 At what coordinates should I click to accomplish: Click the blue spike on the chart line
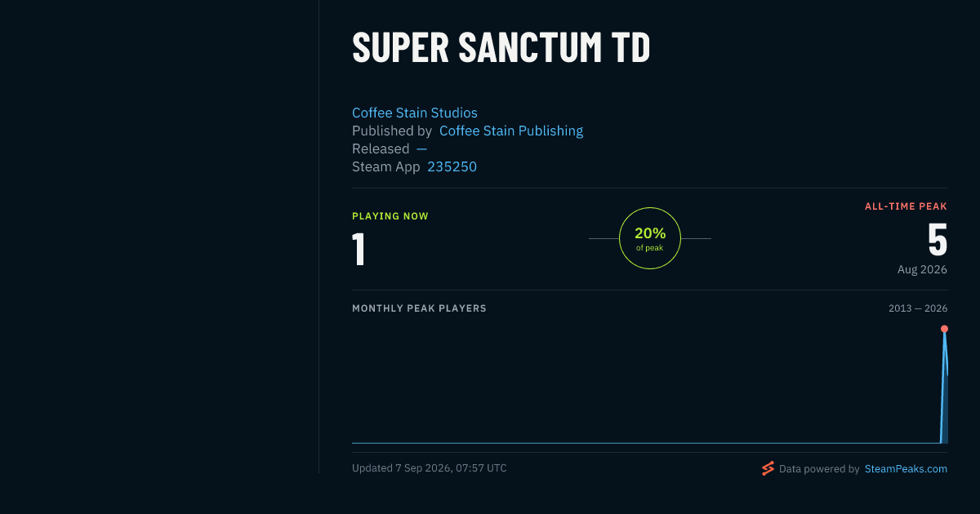point(943,383)
